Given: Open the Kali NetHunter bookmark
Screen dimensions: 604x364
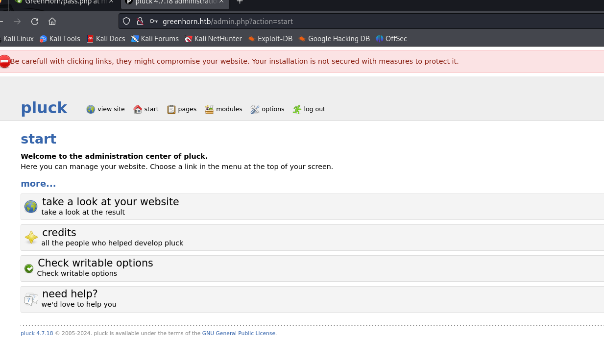Looking at the screenshot, I should (x=213, y=39).
